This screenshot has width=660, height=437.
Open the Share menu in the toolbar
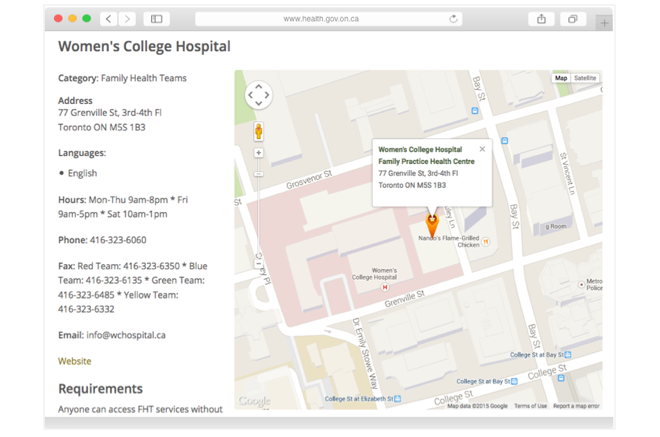[x=541, y=19]
